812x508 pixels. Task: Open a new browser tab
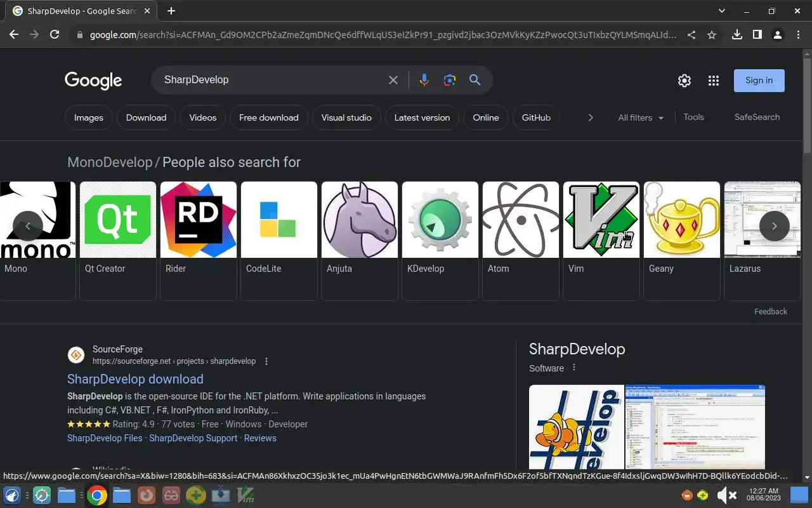[171, 11]
